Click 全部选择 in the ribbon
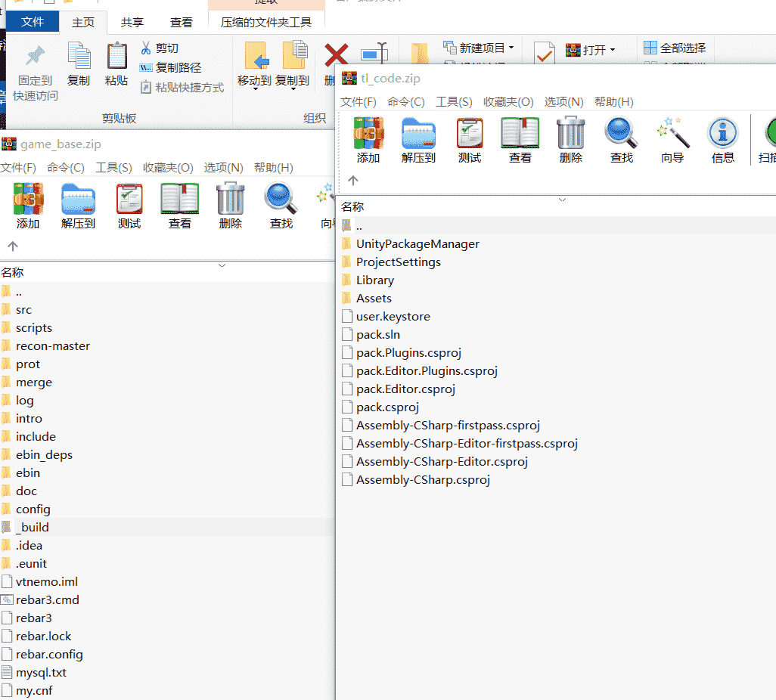The height and width of the screenshot is (700, 776). 675,48
